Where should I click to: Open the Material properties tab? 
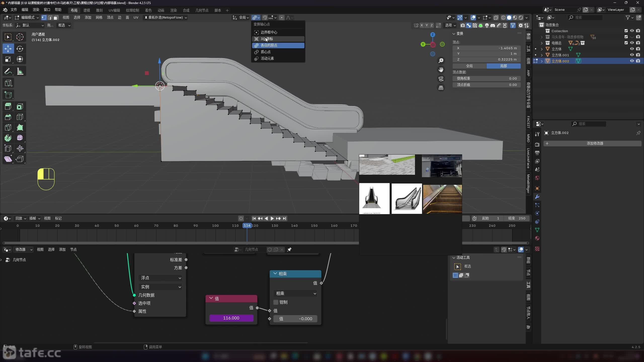[537, 238]
